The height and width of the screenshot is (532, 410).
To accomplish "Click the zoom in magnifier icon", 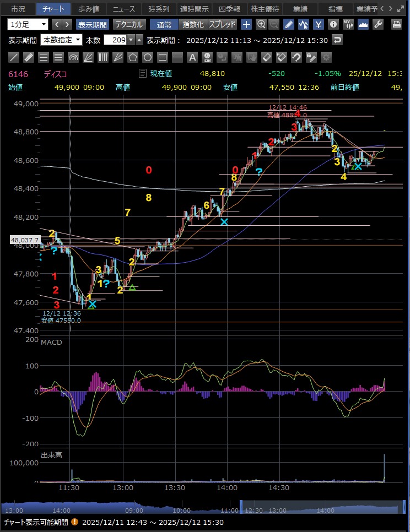I will 261,24.
